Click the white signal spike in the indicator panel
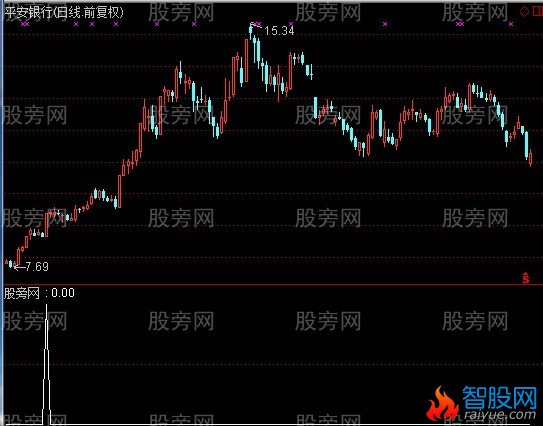 pyautogui.click(x=47, y=364)
